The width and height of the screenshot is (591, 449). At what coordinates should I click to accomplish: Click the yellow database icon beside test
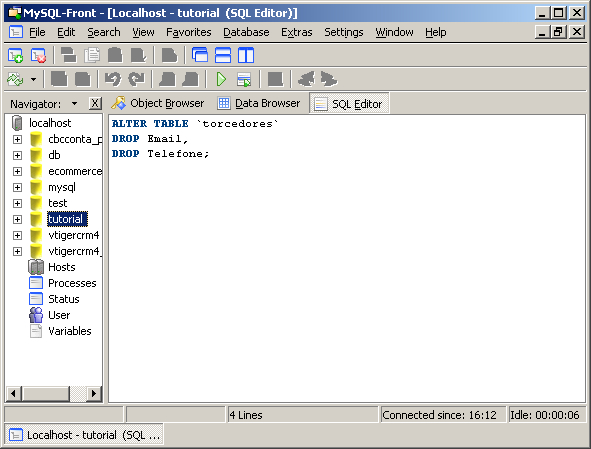[36, 203]
